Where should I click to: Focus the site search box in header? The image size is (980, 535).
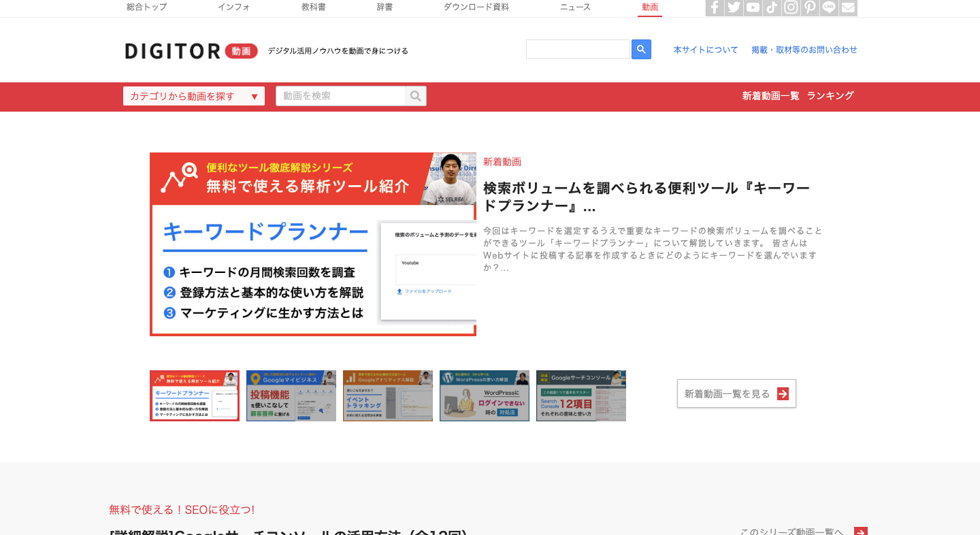tap(578, 49)
